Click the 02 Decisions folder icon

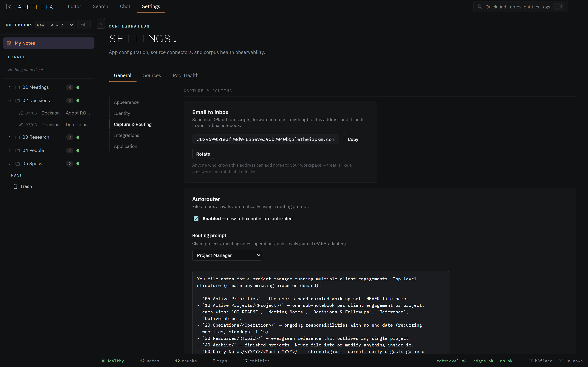17,101
